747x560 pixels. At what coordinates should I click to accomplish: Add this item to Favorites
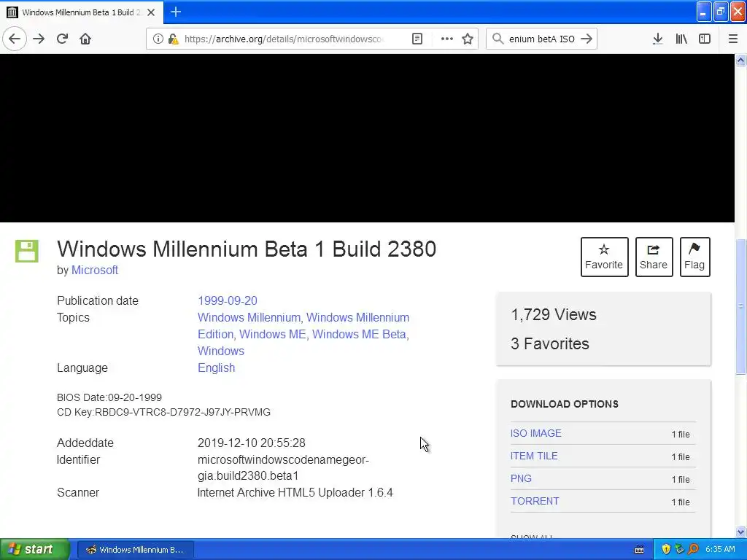point(604,257)
